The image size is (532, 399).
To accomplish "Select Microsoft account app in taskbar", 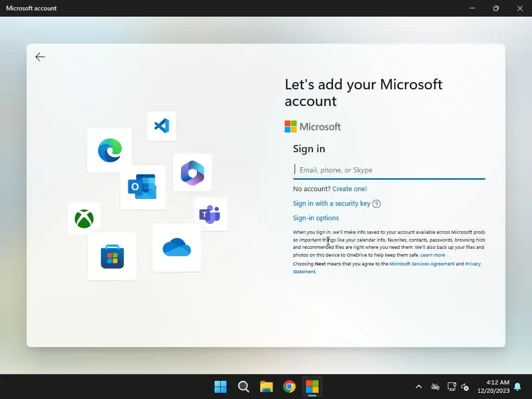I will point(312,387).
